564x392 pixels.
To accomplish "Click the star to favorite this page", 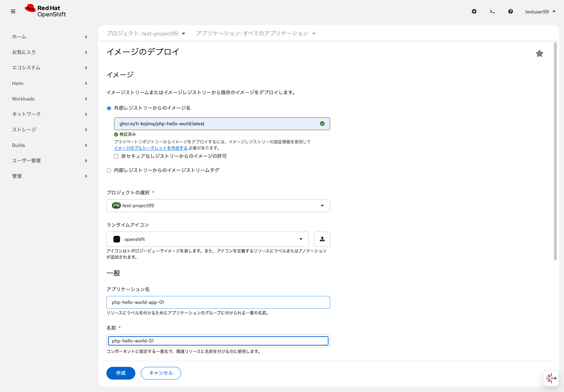I will coord(540,53).
